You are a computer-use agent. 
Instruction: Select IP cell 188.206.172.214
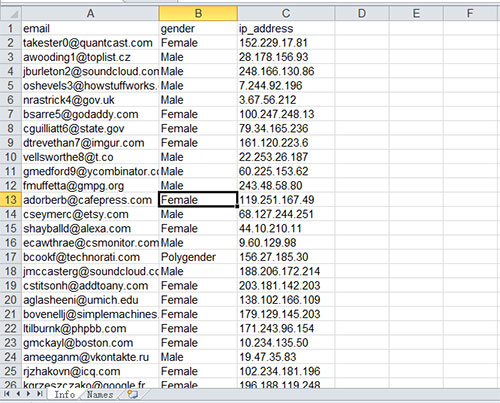[x=286, y=271]
